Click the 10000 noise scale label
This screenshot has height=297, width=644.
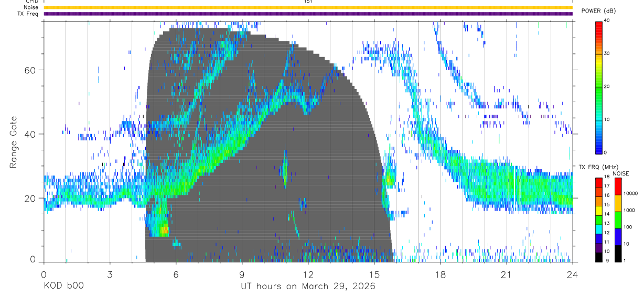630,193
